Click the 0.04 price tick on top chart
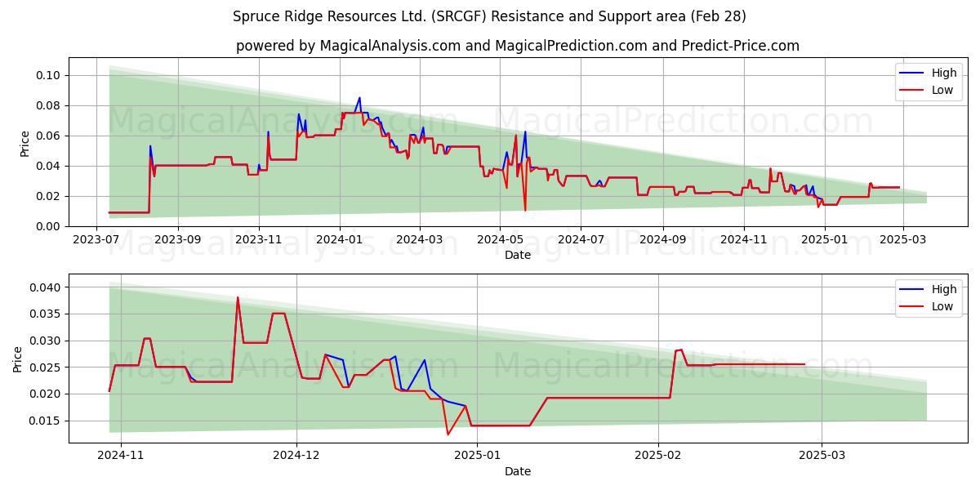The image size is (980, 490). pos(49,166)
